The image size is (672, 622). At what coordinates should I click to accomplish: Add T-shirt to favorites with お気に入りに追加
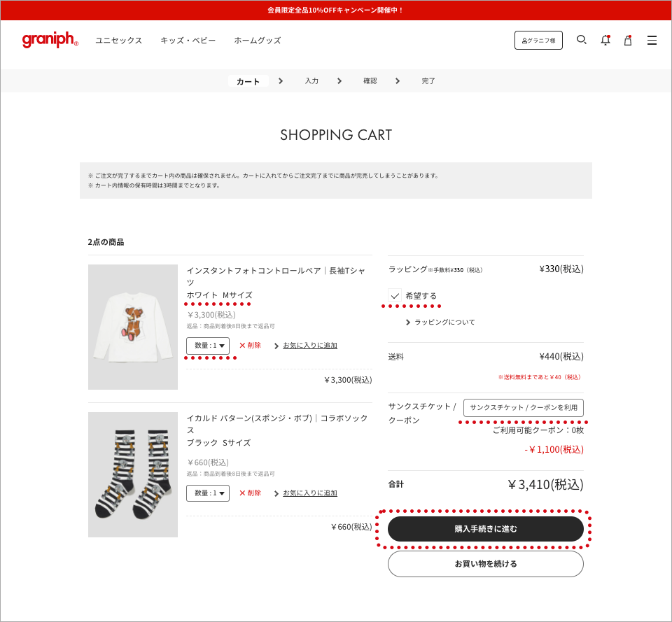[310, 345]
